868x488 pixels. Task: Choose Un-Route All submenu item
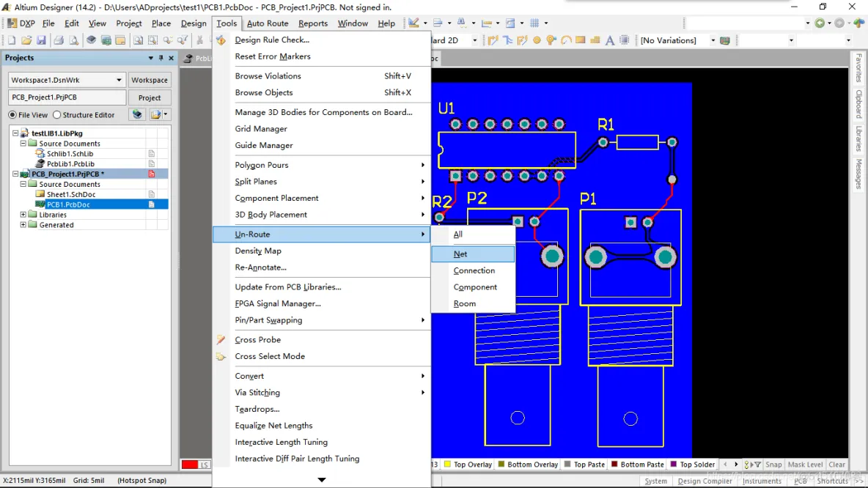[474, 234]
